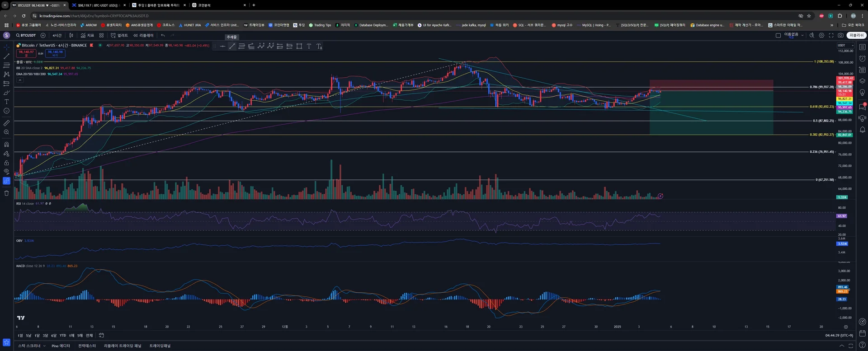Take a chart snapshot with camera icon
The image size is (868, 351).
840,35
